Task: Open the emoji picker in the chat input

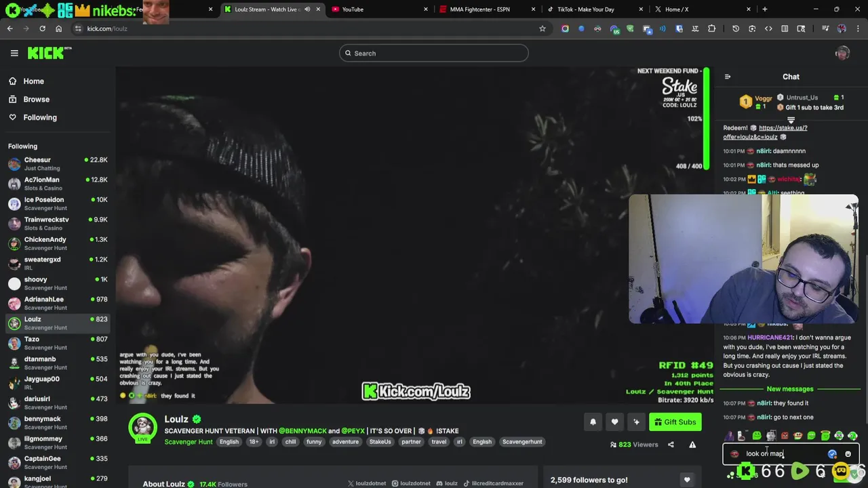Action: point(848,454)
